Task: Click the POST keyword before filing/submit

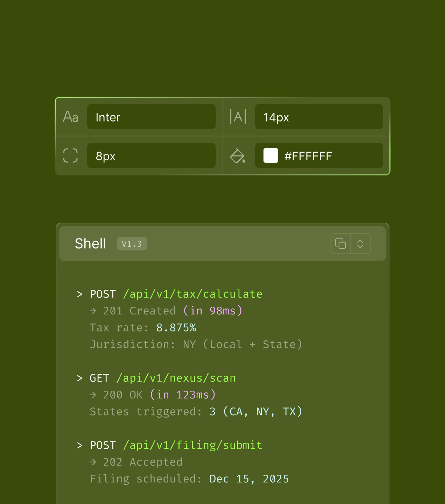Action: click(x=103, y=445)
